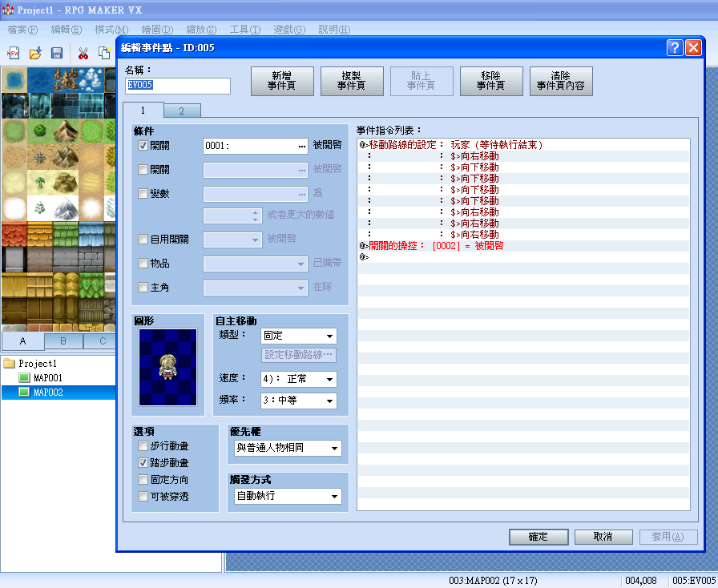Viewport: 718px width, 588px height.
Task: Select the 開關的操控 [0002] command line
Action: [524, 246]
